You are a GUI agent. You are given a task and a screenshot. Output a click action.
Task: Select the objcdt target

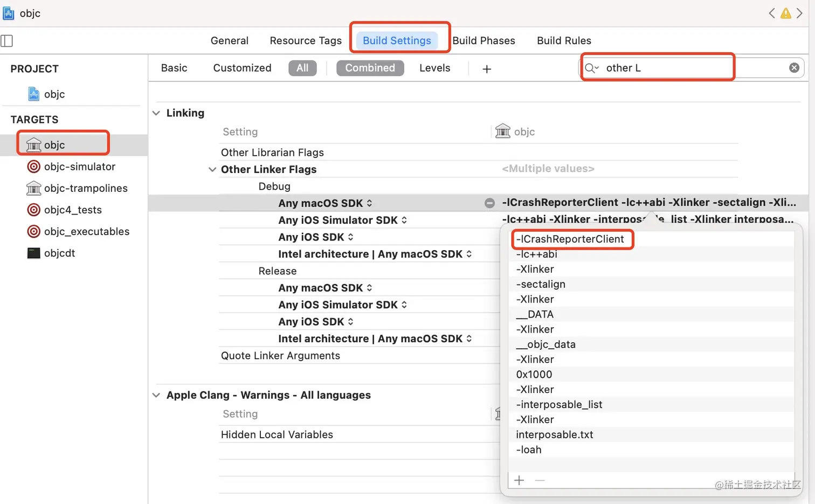(x=51, y=253)
